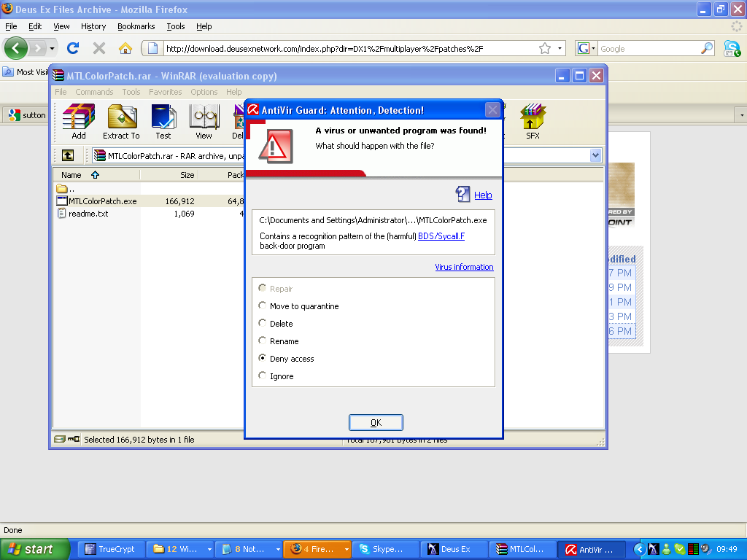Image resolution: width=747 pixels, height=560 pixels.
Task: Click the Google search box
Action: [649, 48]
